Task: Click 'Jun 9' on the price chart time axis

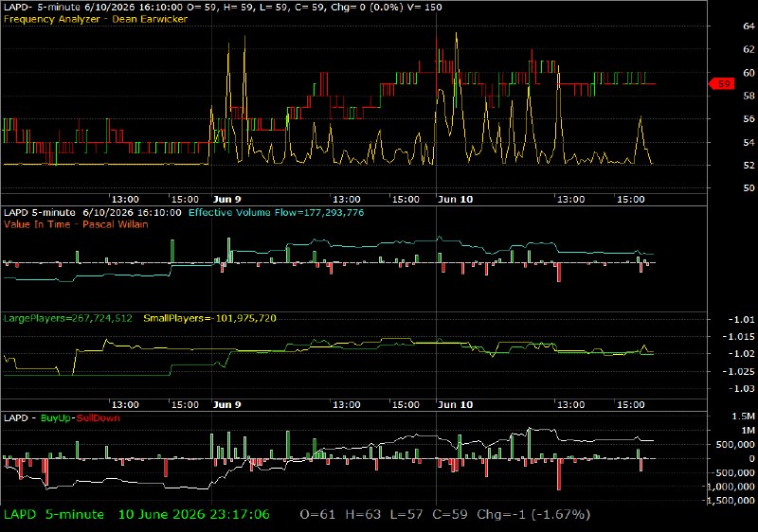Action: click(x=226, y=200)
